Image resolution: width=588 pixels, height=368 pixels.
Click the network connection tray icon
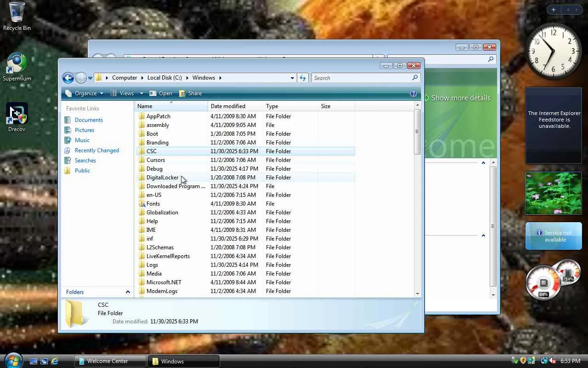tap(544, 361)
